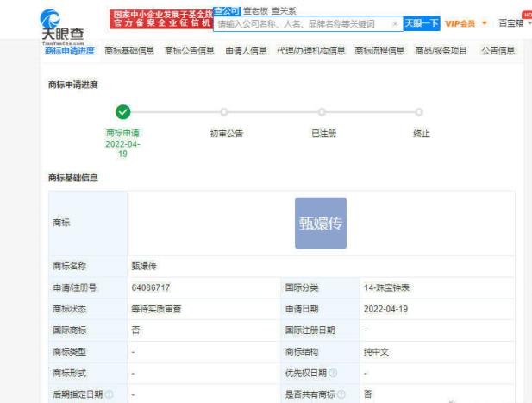This screenshot has width=532, height=403.
Task: Click the VIP会员 link
Action: click(x=460, y=23)
